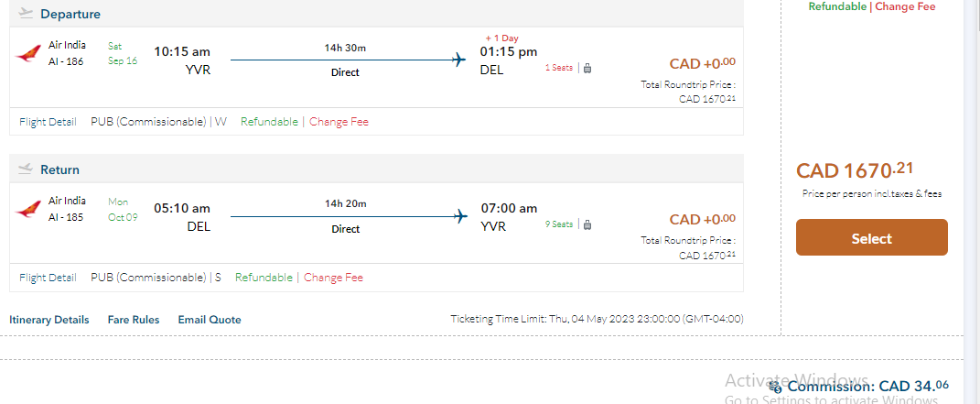Click Air India logo for flight AI-186

pyautogui.click(x=28, y=53)
